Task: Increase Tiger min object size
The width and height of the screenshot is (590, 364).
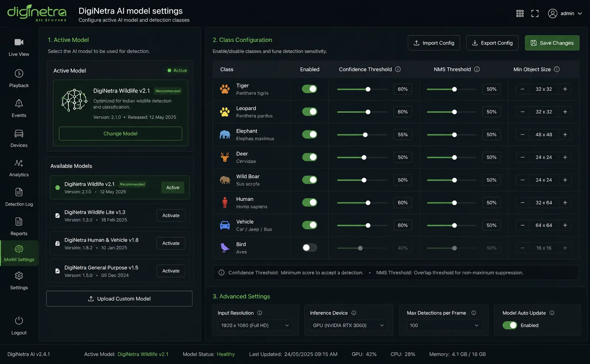Action: coord(565,89)
